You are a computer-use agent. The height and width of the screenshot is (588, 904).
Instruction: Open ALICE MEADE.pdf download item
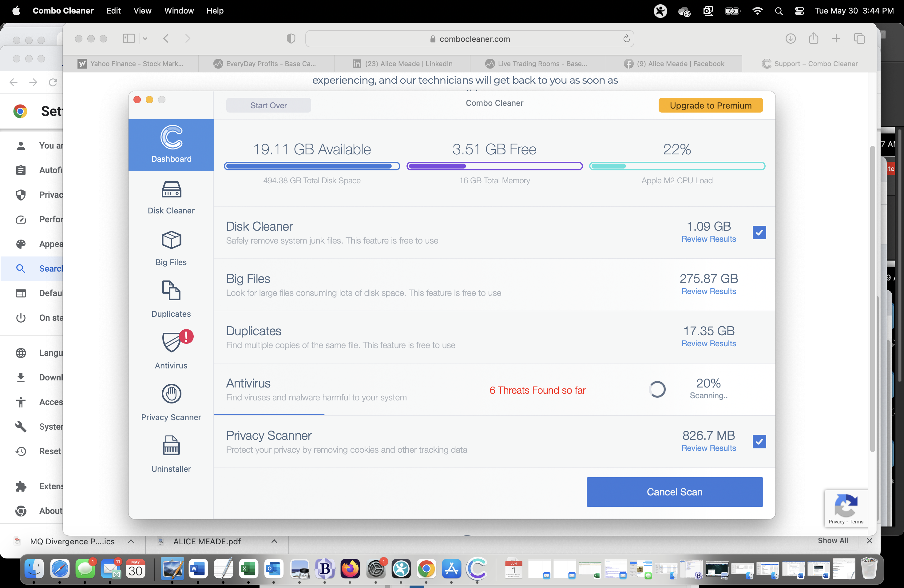pyautogui.click(x=207, y=541)
